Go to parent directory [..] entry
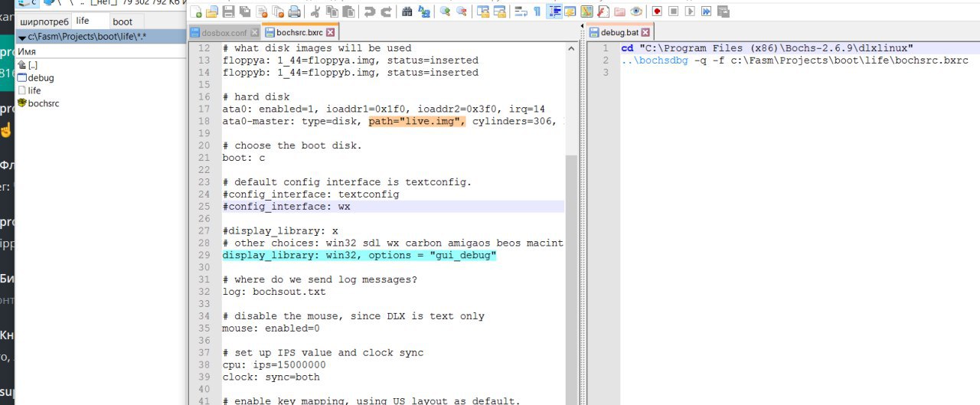 [x=28, y=65]
